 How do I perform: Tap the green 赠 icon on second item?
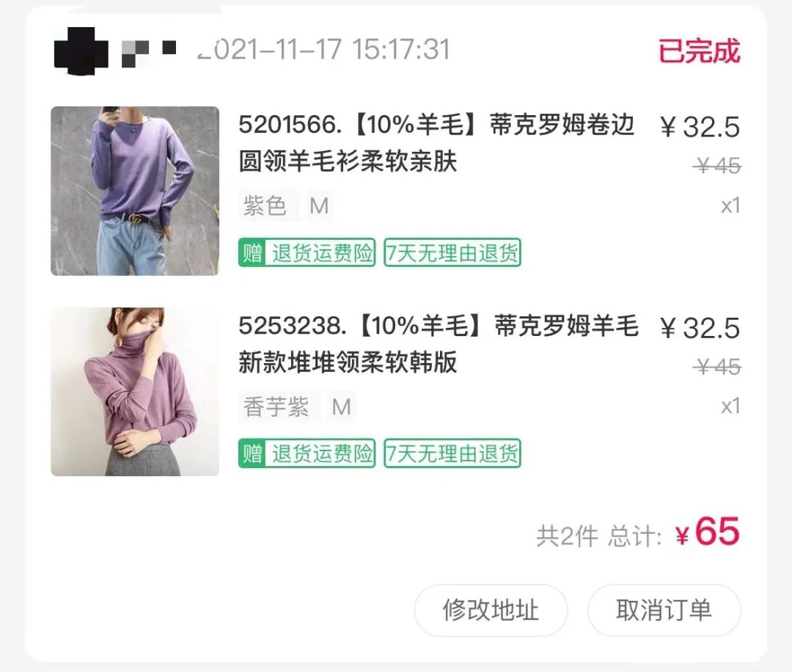(x=252, y=453)
